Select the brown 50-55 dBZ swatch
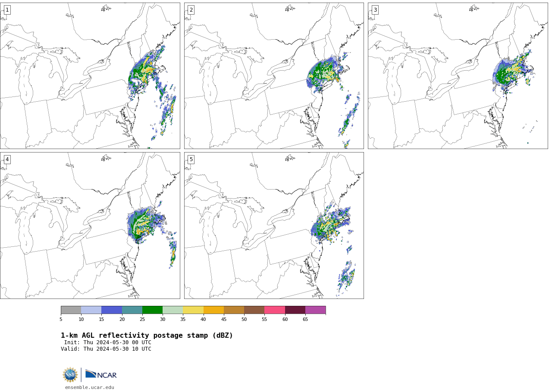 click(x=254, y=310)
